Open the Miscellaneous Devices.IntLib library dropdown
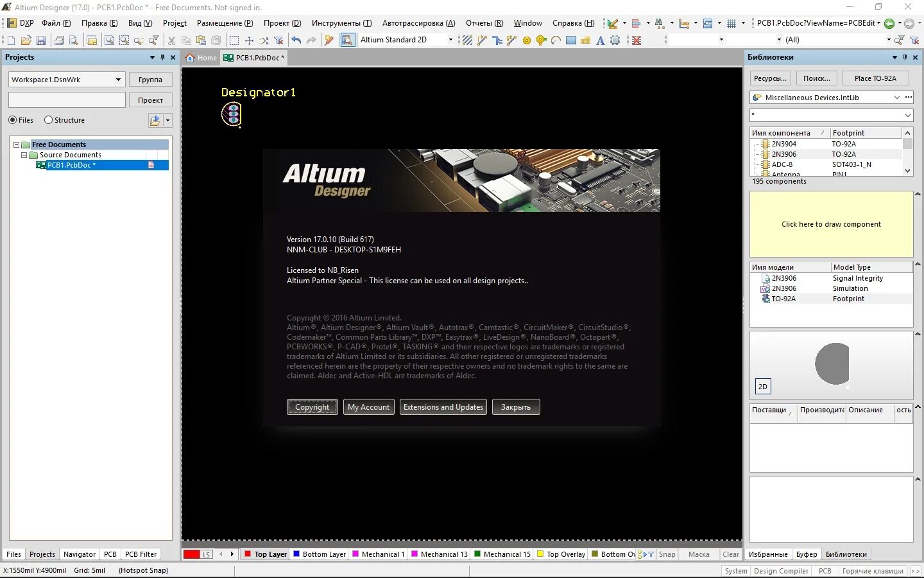 (897, 98)
